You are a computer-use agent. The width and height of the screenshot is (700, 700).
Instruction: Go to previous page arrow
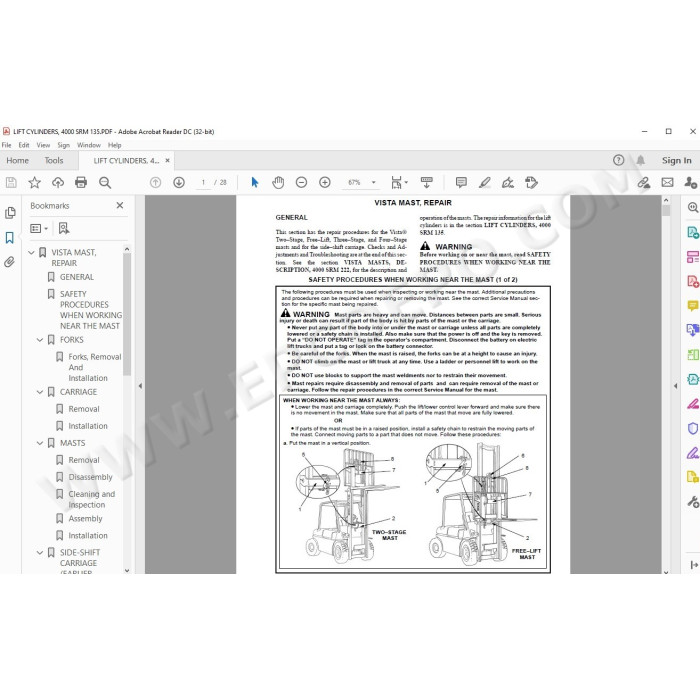[155, 182]
